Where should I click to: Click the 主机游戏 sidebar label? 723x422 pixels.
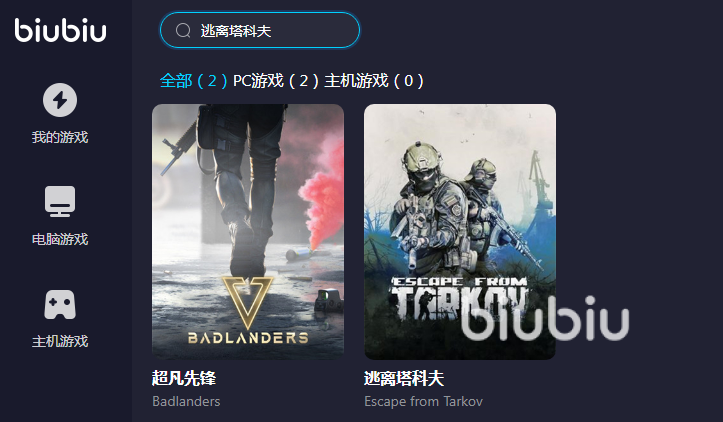point(60,341)
